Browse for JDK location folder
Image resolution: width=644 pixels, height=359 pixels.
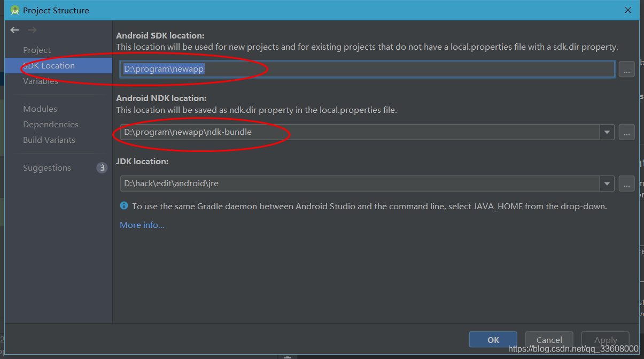627,183
